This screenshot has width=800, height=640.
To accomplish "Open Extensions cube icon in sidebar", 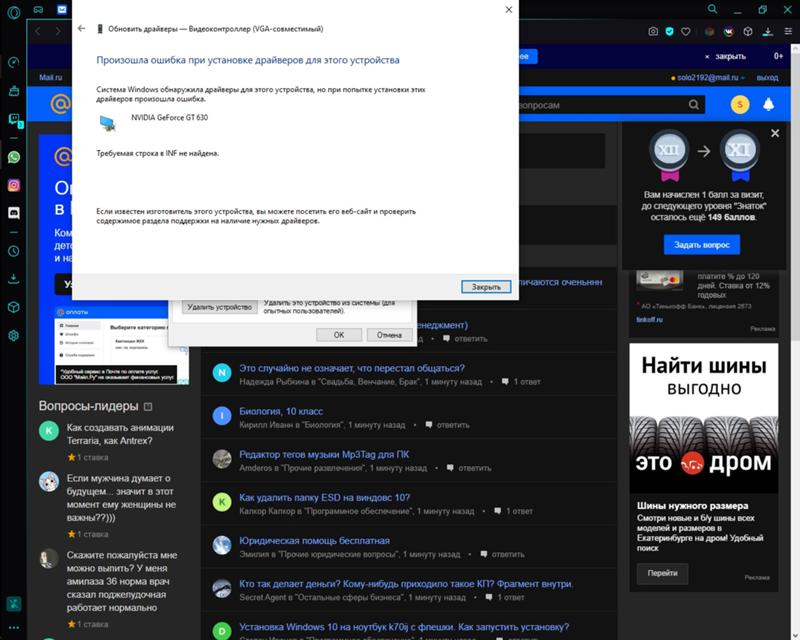I will point(14,307).
